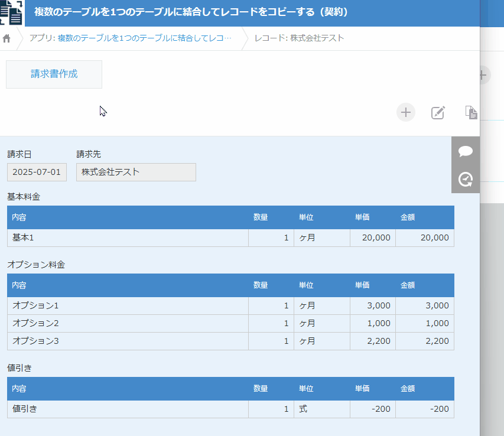Click the オプション1 content cell
Image resolution: width=504 pixels, height=436 pixels.
pyautogui.click(x=127, y=306)
